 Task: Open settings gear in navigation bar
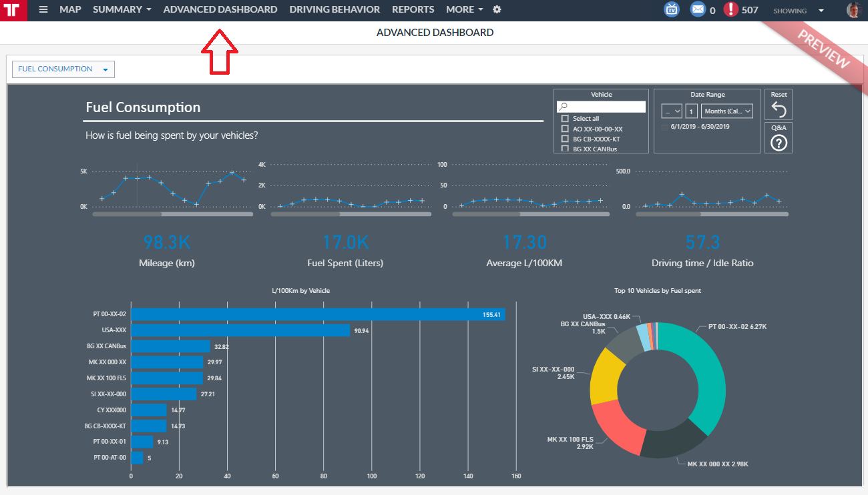(x=497, y=10)
